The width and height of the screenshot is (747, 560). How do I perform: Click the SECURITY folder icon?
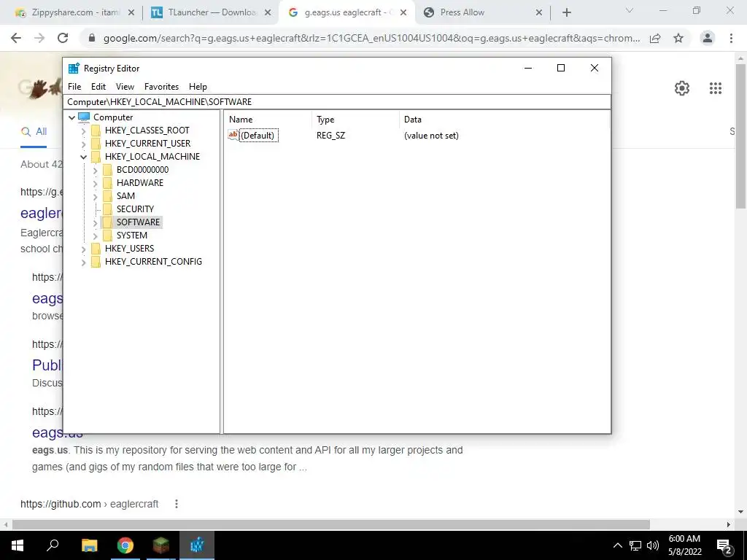108,209
